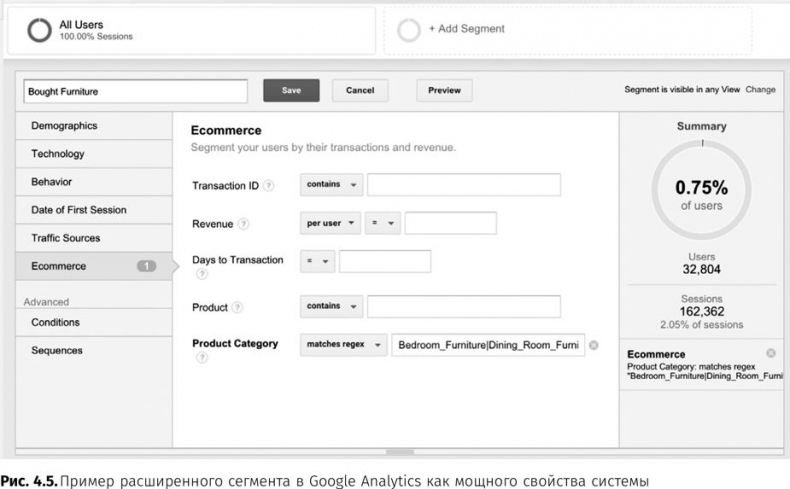Click Change segment visibility link

point(760,90)
